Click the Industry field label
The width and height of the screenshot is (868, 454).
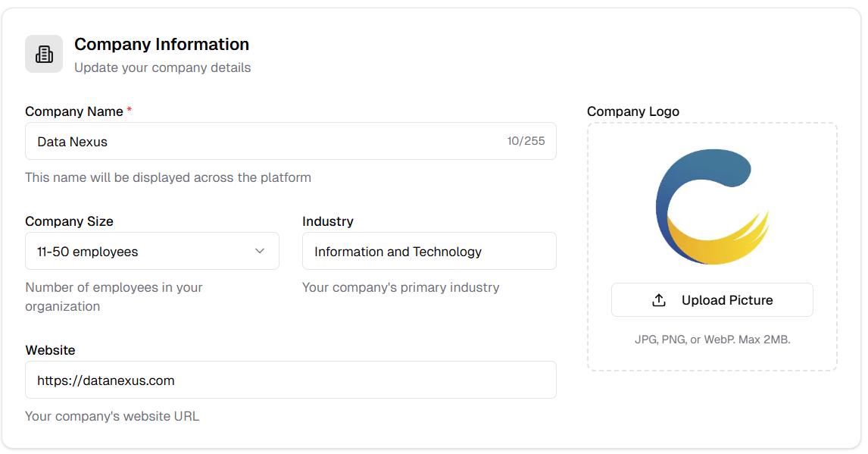click(x=327, y=221)
